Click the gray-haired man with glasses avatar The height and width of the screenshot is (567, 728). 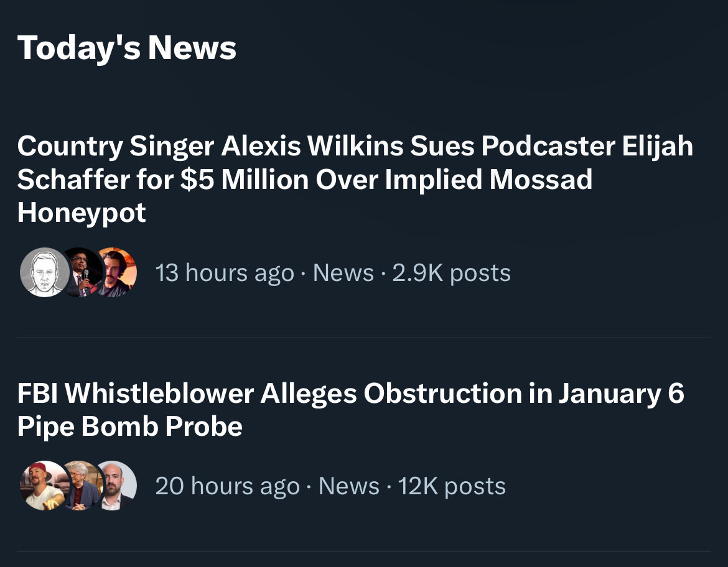pos(80,486)
